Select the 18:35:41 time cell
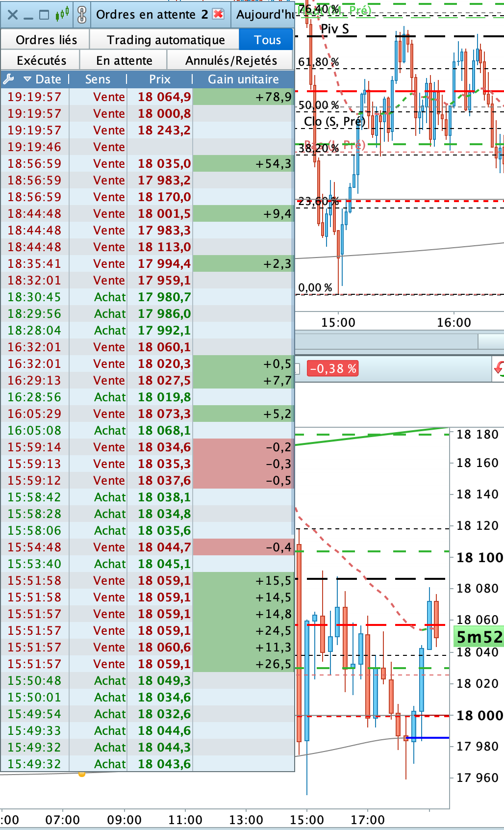504x830 pixels. pyautogui.click(x=34, y=263)
